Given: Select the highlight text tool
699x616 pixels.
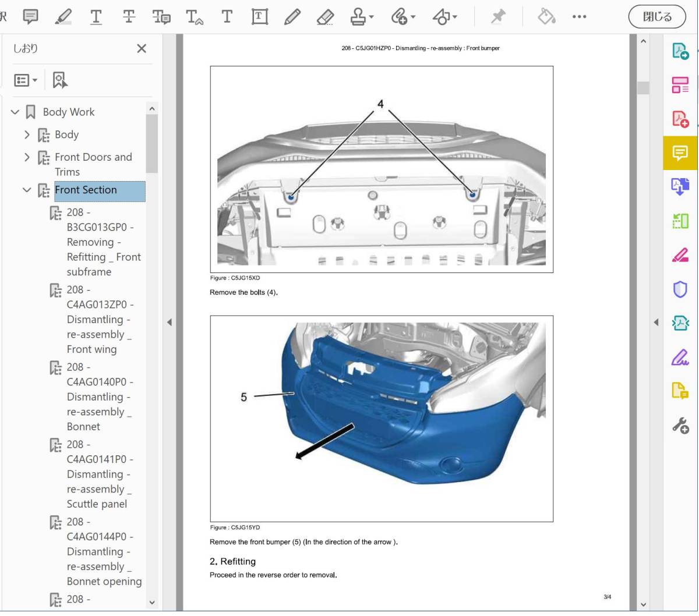Looking at the screenshot, I should (x=63, y=16).
